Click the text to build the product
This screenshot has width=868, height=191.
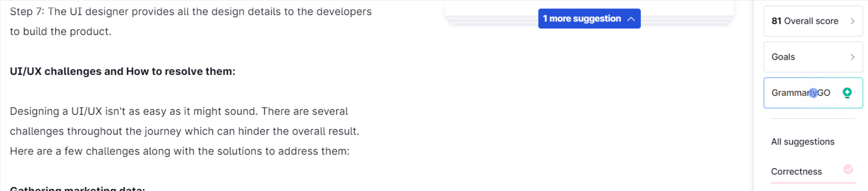[61, 31]
